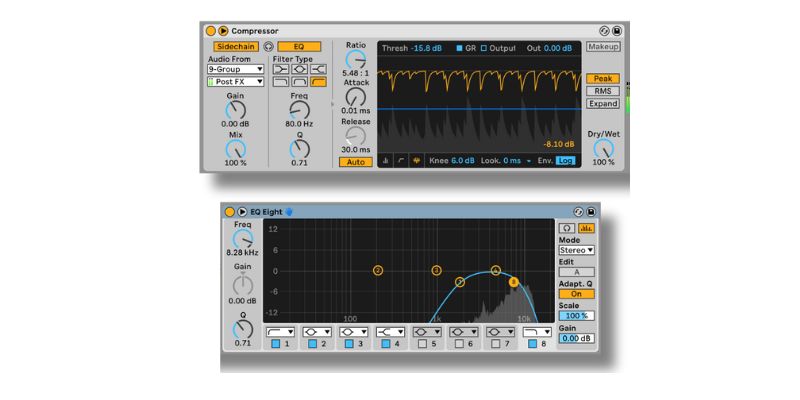Select the bell sidechain filter type

[x=299, y=69]
